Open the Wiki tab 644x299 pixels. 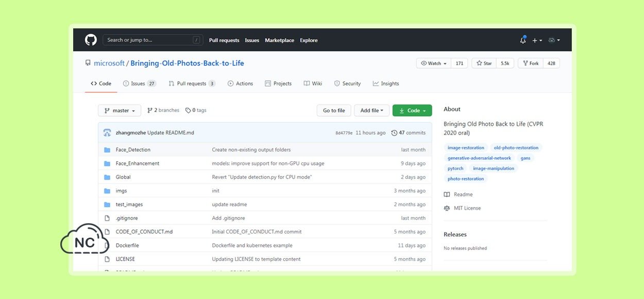[x=313, y=84]
